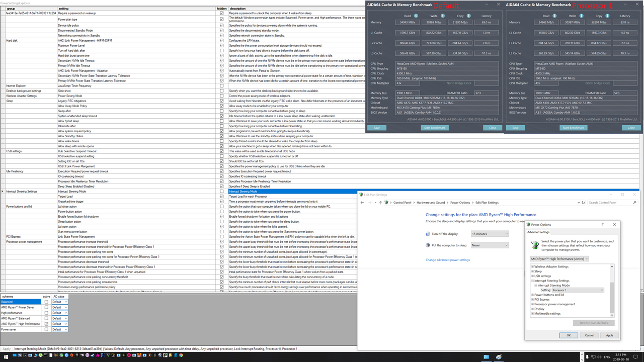Select the Advanced settings tab
The width and height of the screenshot is (644, 362).
[x=538, y=232]
